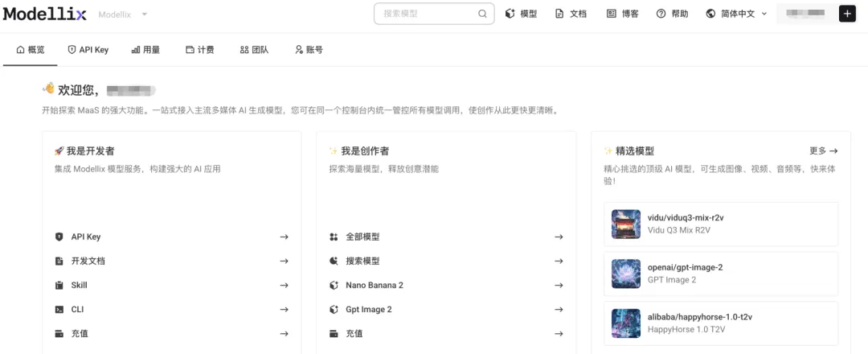
Task: Switch to the 团队 tab
Action: (x=255, y=50)
